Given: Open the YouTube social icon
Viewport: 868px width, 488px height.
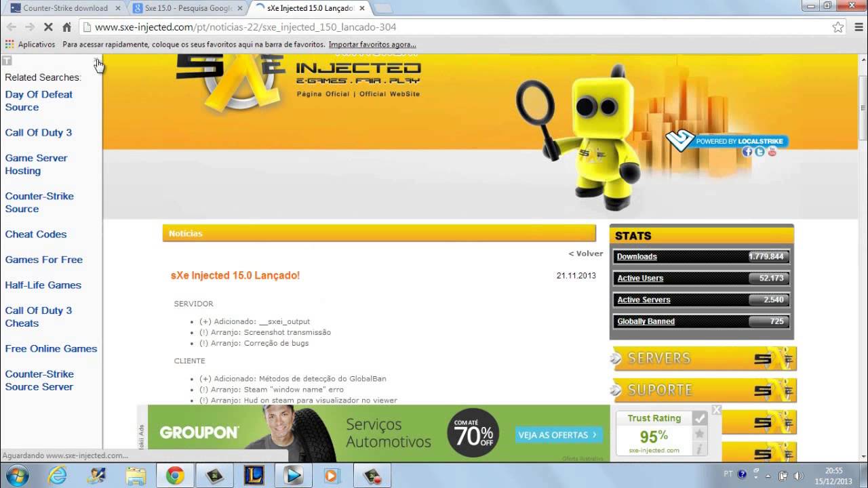Looking at the screenshot, I should [772, 152].
